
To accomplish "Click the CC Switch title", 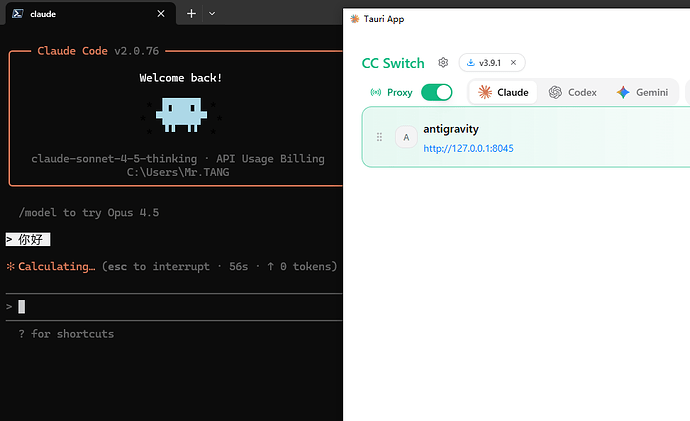I will 393,63.
